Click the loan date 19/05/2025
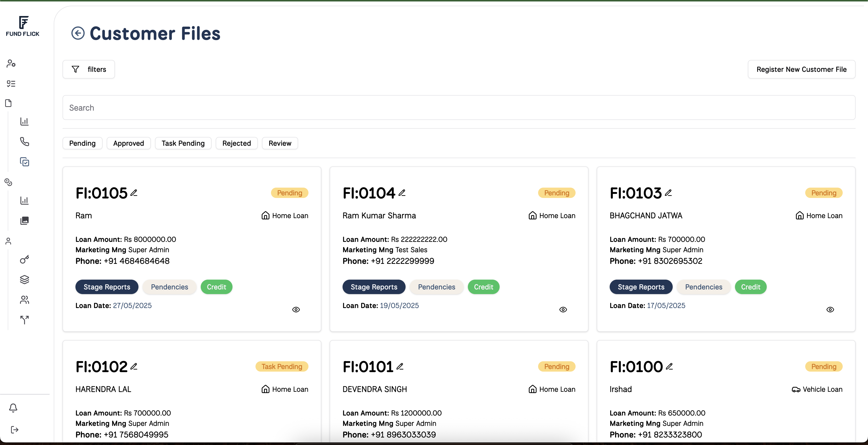Image resolution: width=868 pixels, height=445 pixels. tap(399, 305)
